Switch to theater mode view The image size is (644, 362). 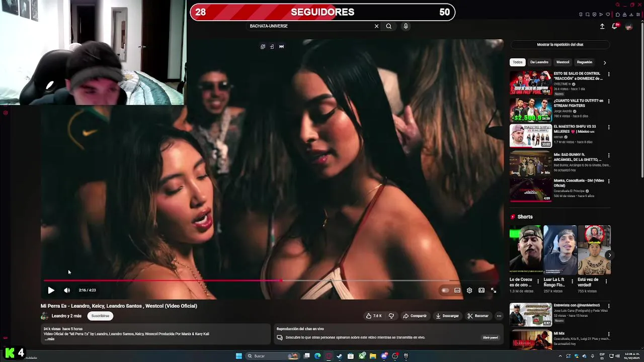tap(481, 290)
